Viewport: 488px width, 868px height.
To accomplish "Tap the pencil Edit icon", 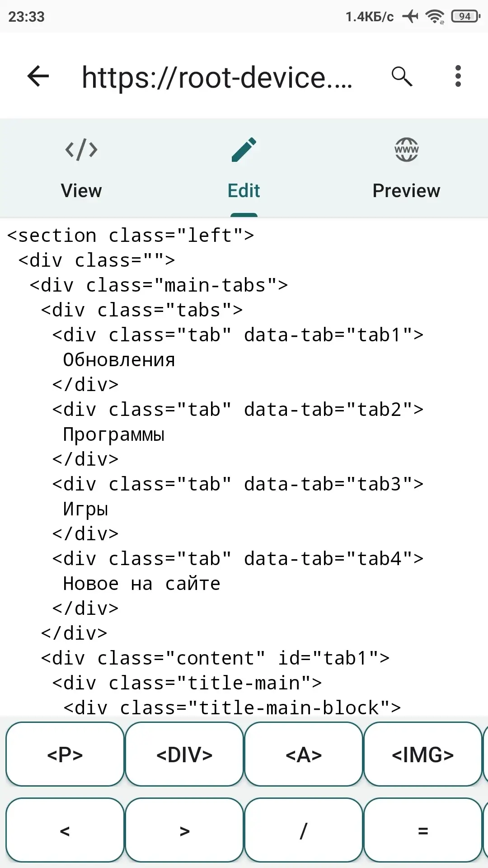I will point(244,150).
